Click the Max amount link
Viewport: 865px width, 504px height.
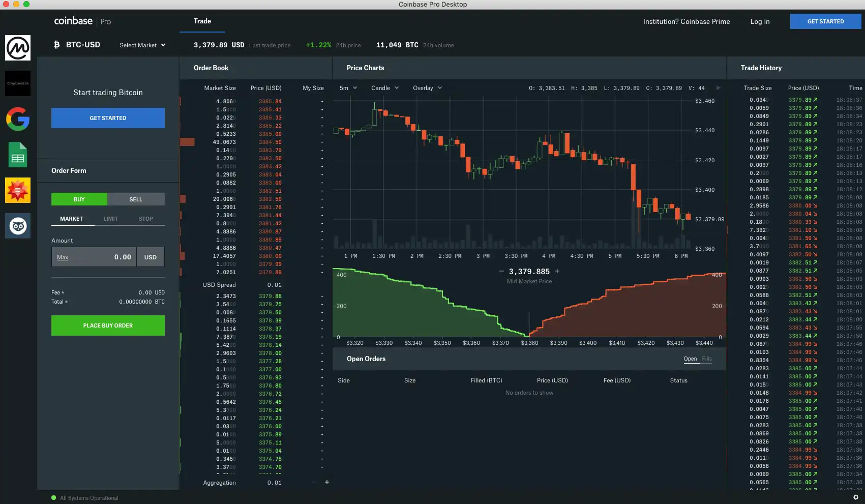click(63, 257)
